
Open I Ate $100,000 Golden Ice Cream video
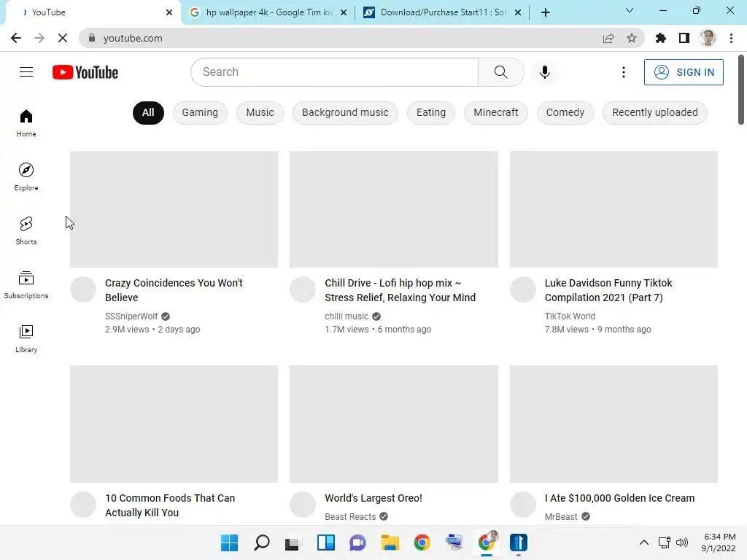619,498
